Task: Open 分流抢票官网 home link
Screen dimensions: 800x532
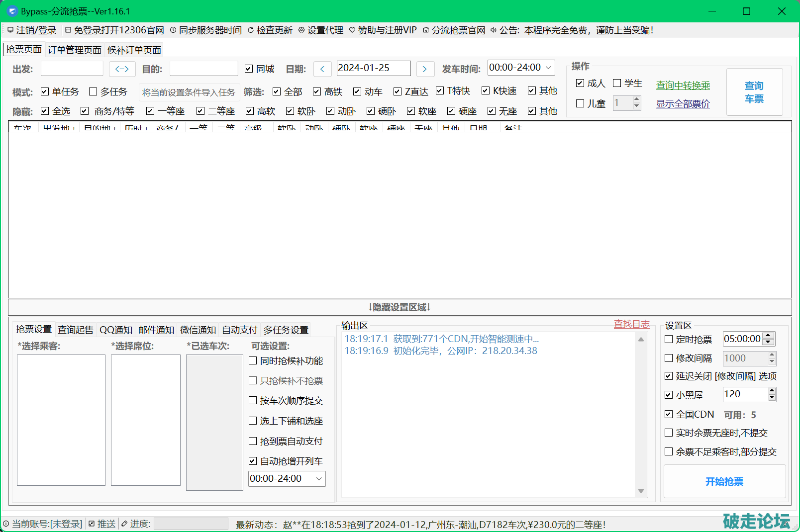Action: (x=454, y=30)
